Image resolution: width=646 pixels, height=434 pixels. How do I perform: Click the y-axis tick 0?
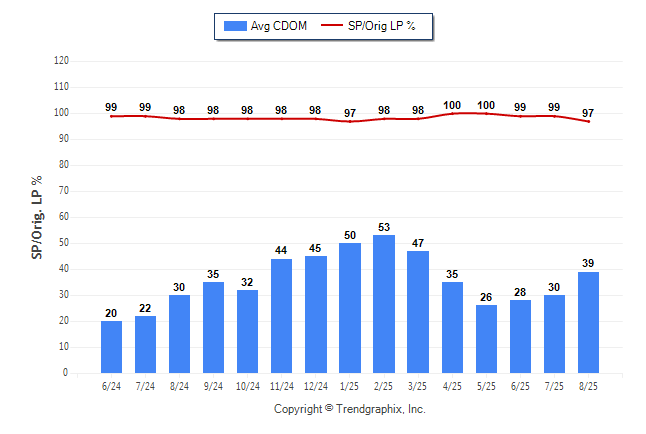[66, 373]
